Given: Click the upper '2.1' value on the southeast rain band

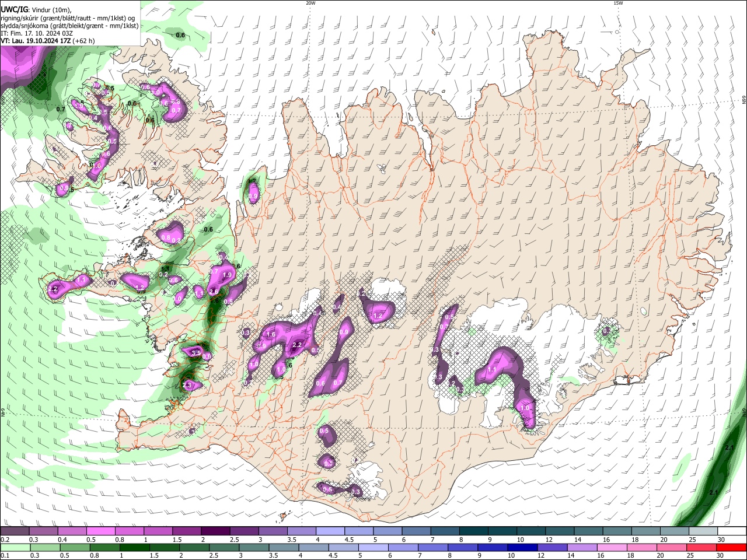Looking at the screenshot, I should click(x=729, y=447).
